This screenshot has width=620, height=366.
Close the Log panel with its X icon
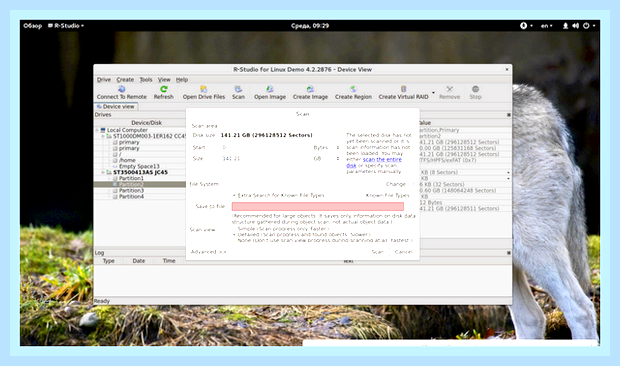coord(508,253)
